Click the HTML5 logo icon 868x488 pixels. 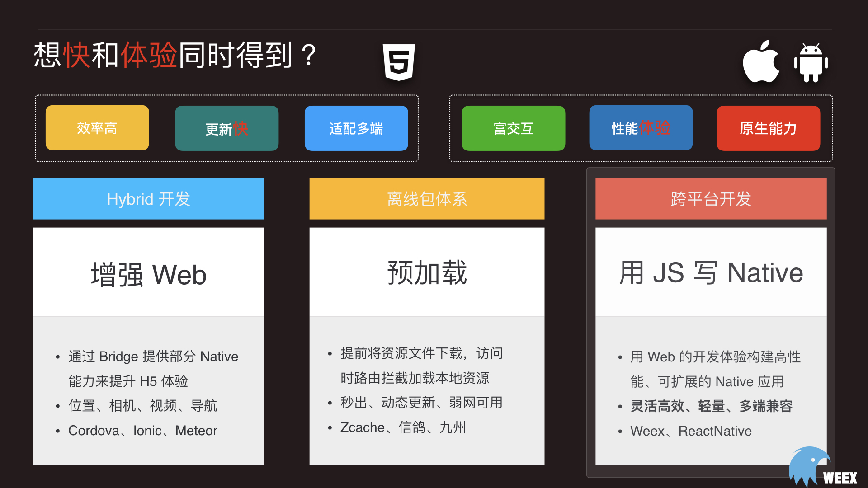click(x=398, y=62)
